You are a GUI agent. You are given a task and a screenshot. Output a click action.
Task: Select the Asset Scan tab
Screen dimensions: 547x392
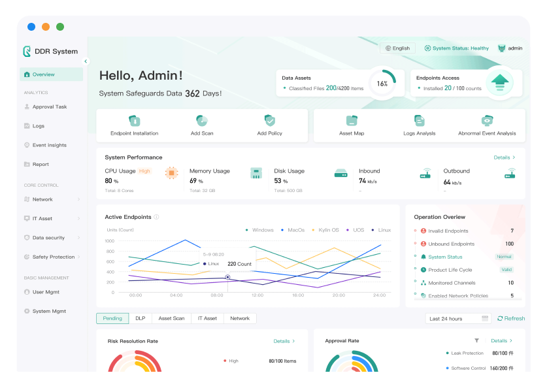(171, 318)
